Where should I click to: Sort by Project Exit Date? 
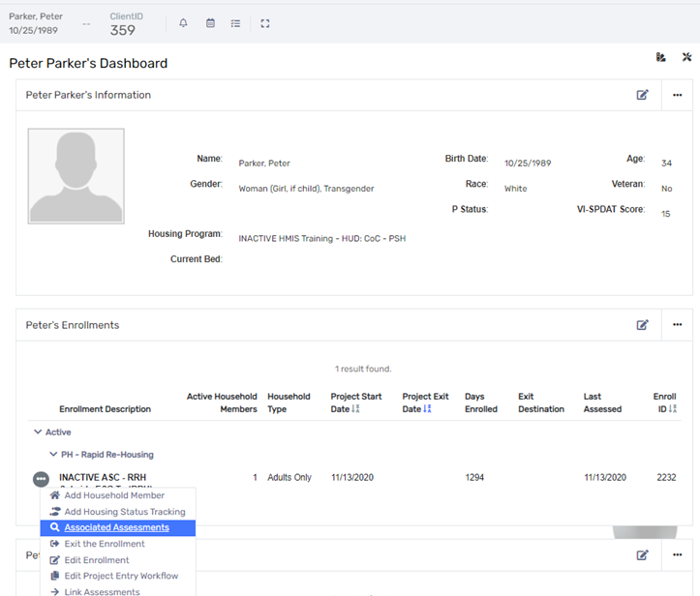click(427, 408)
